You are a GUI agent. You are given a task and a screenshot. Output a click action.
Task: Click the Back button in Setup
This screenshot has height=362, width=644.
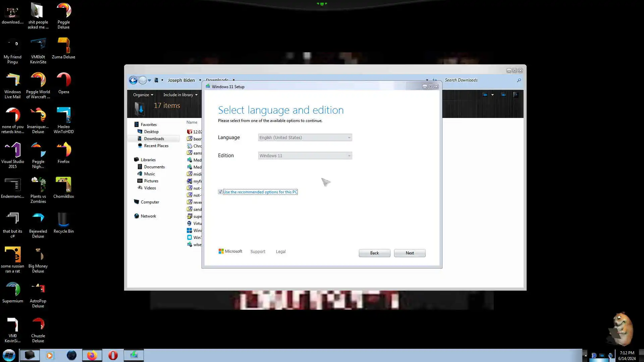(x=374, y=253)
